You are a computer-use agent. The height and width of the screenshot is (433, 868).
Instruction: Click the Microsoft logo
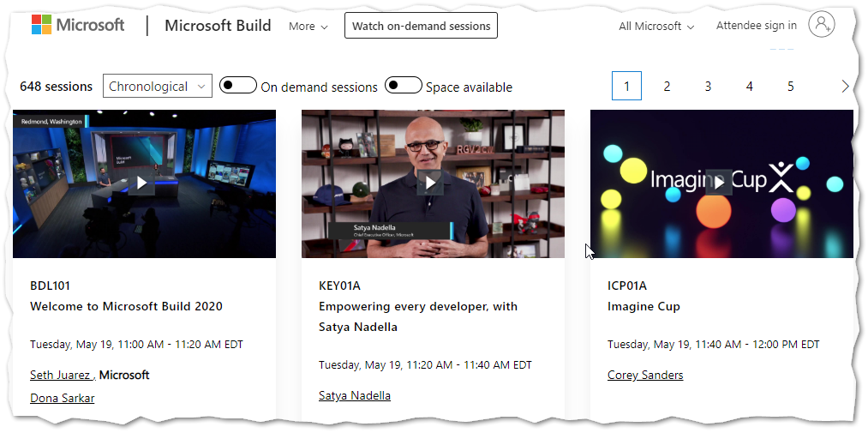(78, 25)
